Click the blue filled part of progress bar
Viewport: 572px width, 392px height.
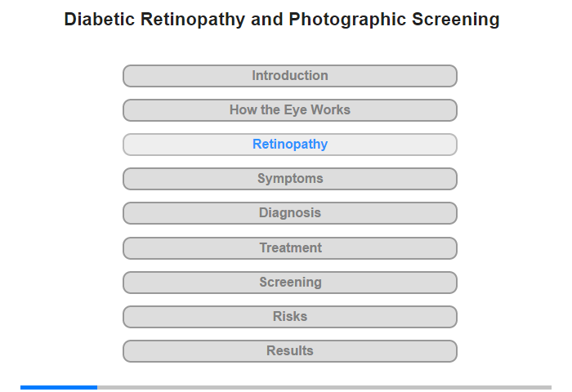[x=59, y=387]
